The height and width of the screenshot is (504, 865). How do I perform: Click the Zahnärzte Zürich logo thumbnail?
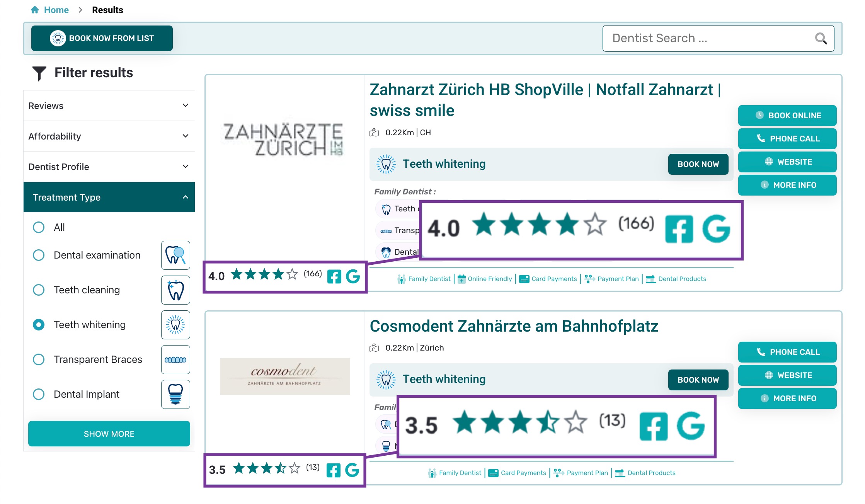pyautogui.click(x=284, y=139)
